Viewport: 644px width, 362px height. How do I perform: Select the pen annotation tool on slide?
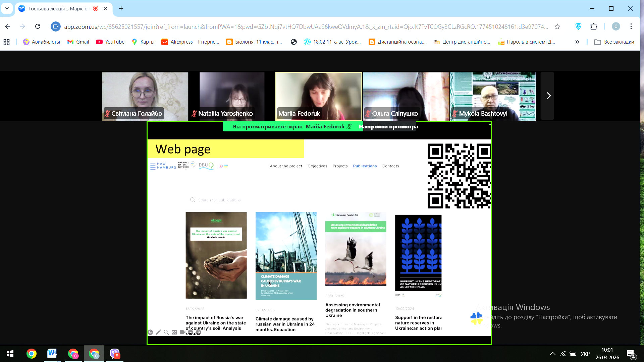coord(158,332)
